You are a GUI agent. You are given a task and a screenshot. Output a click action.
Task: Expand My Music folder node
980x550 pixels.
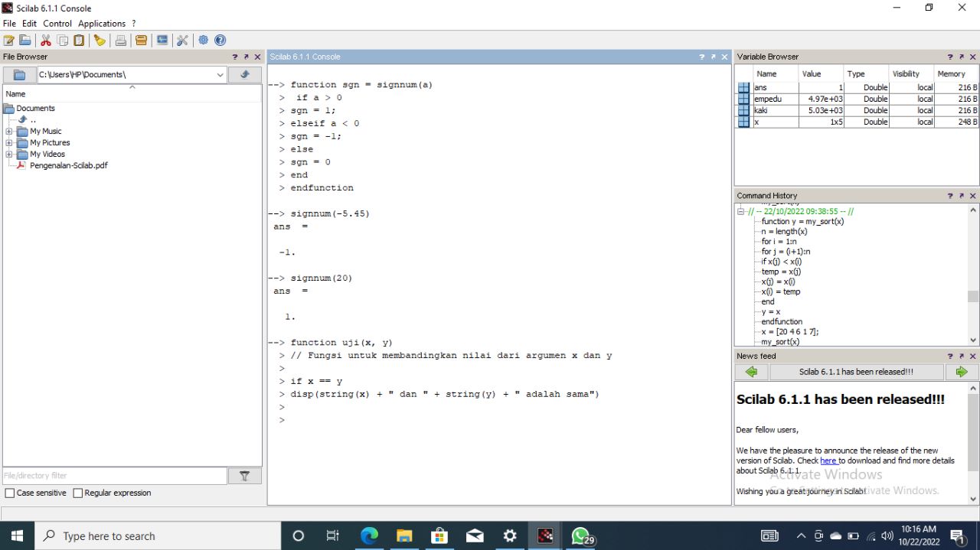click(x=9, y=132)
